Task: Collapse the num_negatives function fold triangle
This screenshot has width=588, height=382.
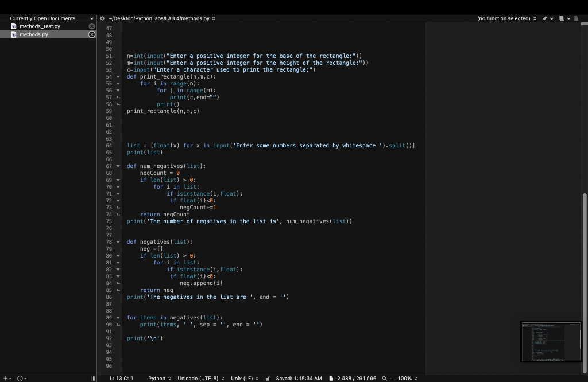Action: pyautogui.click(x=118, y=166)
